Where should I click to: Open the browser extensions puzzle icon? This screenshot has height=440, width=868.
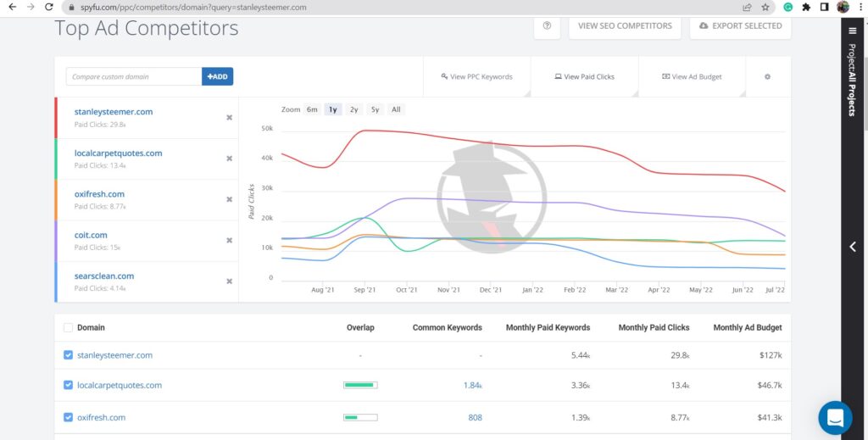click(806, 7)
